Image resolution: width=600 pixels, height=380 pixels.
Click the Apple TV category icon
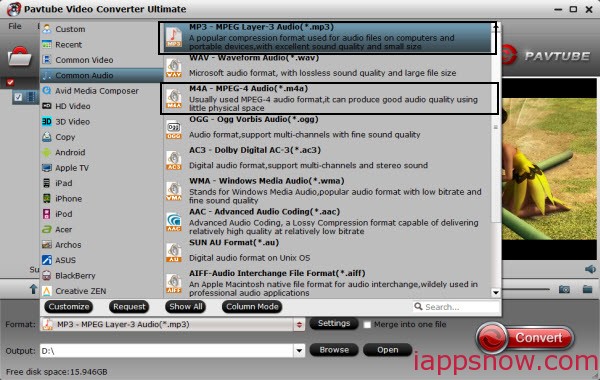(47, 168)
